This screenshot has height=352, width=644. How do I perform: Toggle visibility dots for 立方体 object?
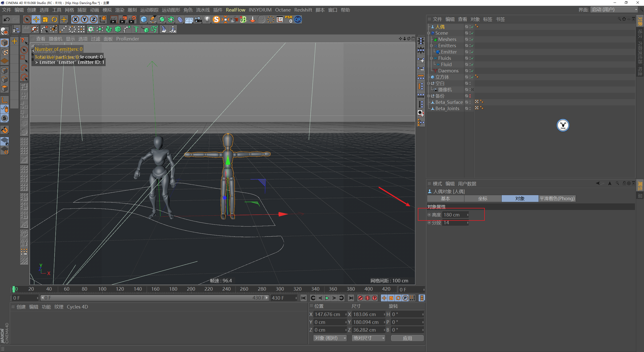point(470,77)
